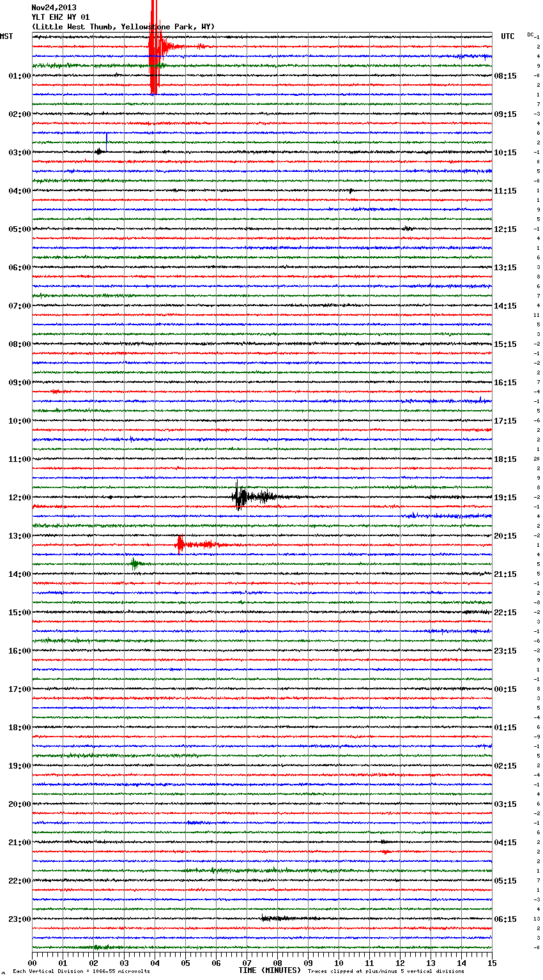Click the blue spike above the 03:00 trace
The width and height of the screenshot is (543, 980).
click(x=106, y=142)
